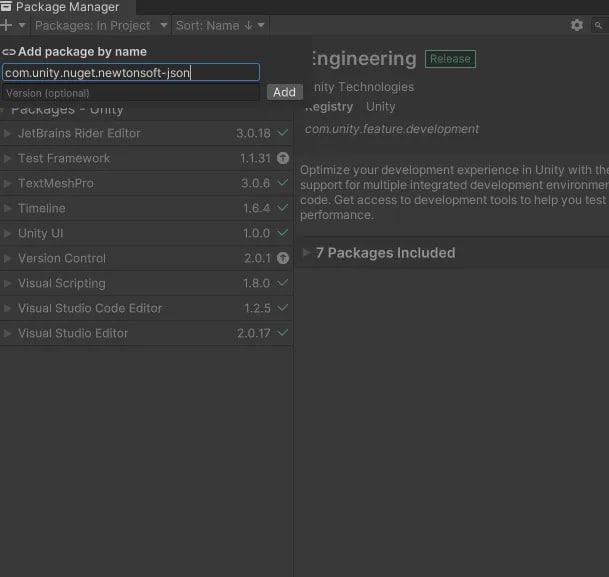Select the Package Manager tab
The image size is (609, 577).
66,7
